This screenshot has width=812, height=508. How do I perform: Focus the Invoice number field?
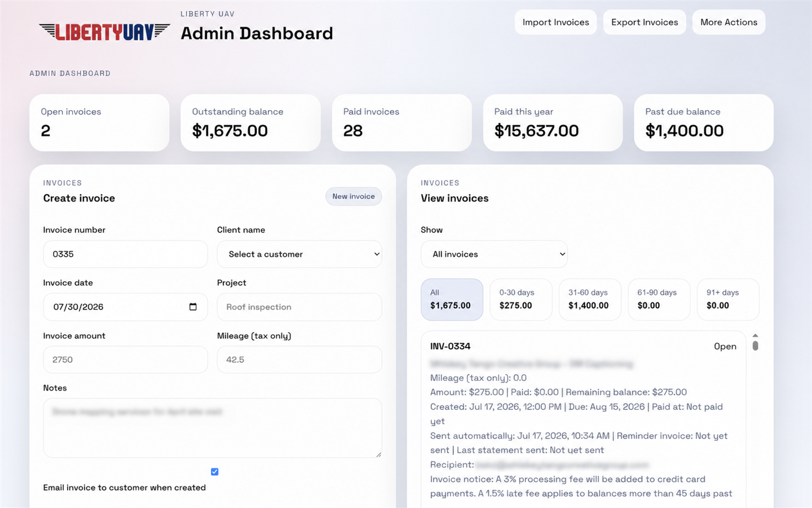[125, 254]
